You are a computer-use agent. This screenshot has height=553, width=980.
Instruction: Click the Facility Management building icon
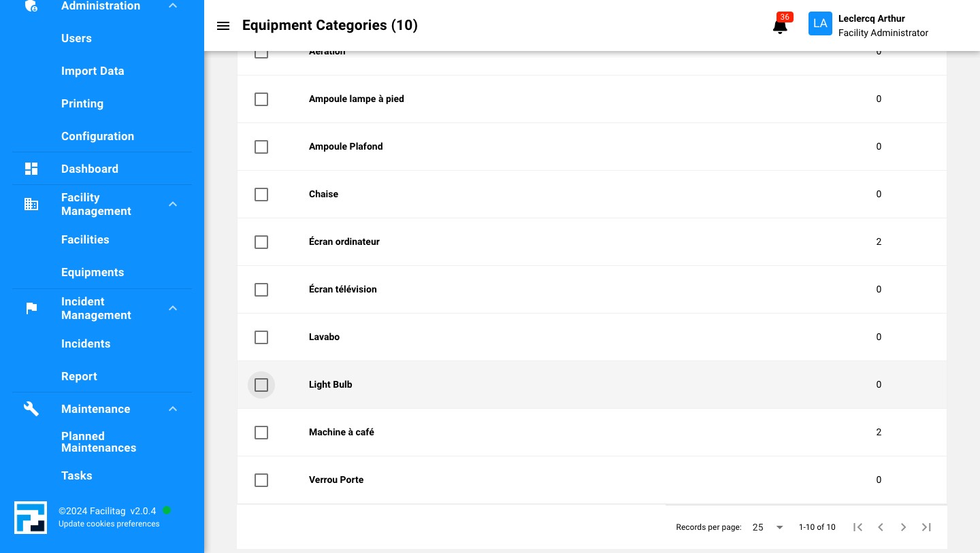click(x=31, y=204)
